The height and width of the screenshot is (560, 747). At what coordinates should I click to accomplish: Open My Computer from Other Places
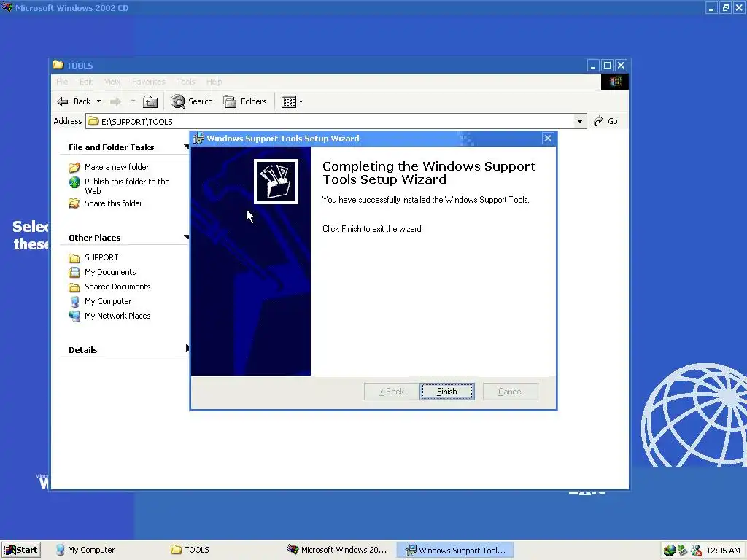[x=108, y=301]
